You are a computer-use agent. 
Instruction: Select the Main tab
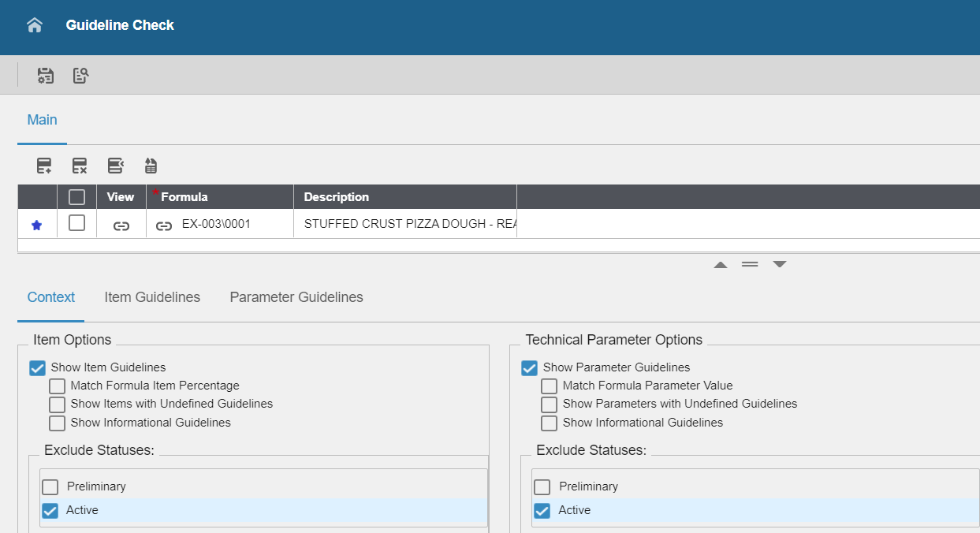tap(42, 120)
